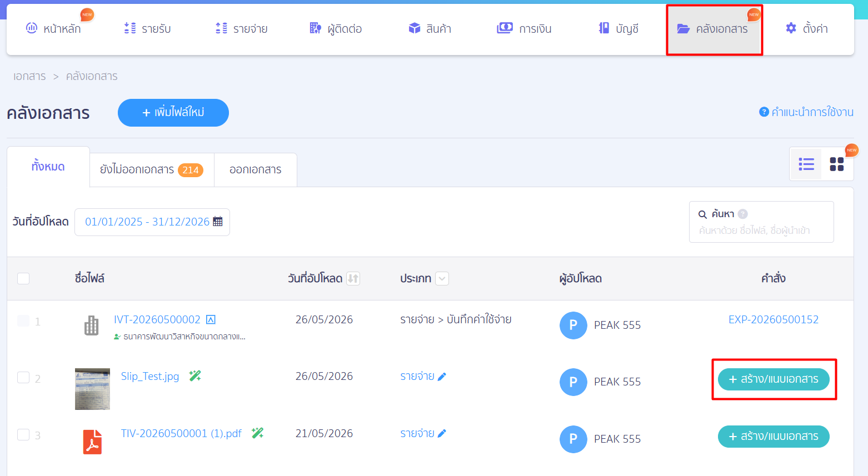Open the รายจ่าย expense menu

[242, 28]
